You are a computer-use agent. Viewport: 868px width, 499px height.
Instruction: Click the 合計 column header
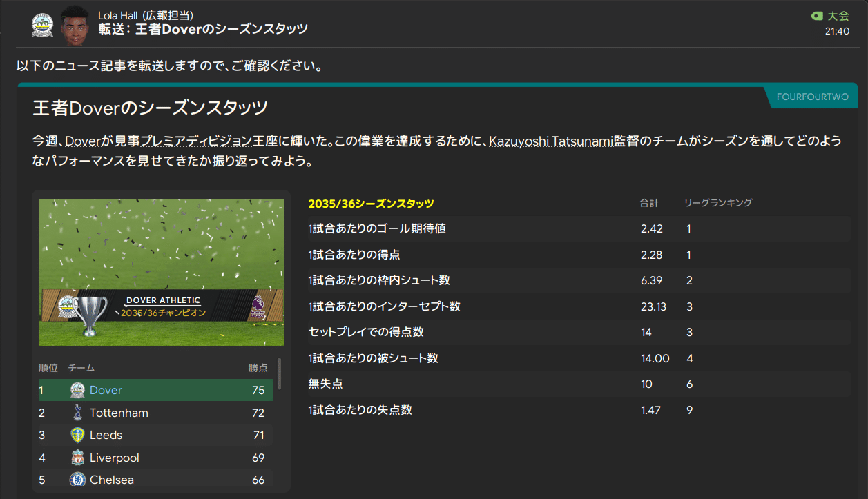pyautogui.click(x=649, y=203)
